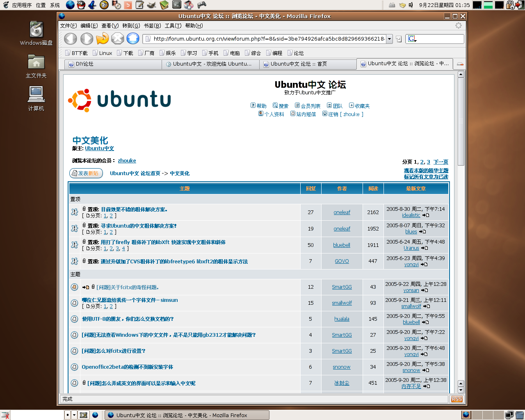This screenshot has height=420, width=525.
Task: Launch the QQ penguin icon in top panel
Action: click(81, 5)
